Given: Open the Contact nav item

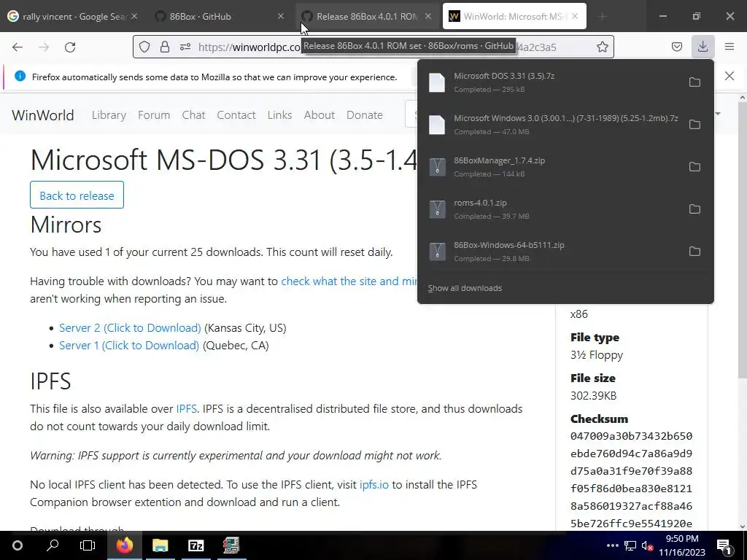Looking at the screenshot, I should (236, 115).
